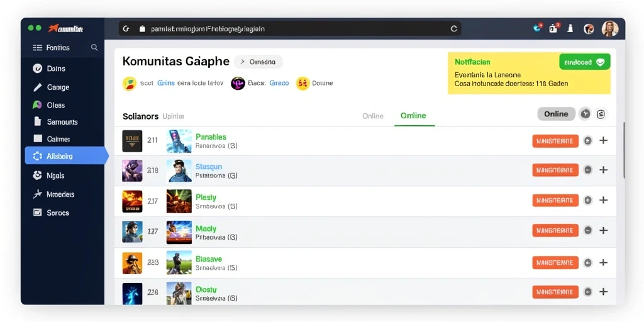Select the Mroedets star icon in the sidebar

[x=37, y=194]
